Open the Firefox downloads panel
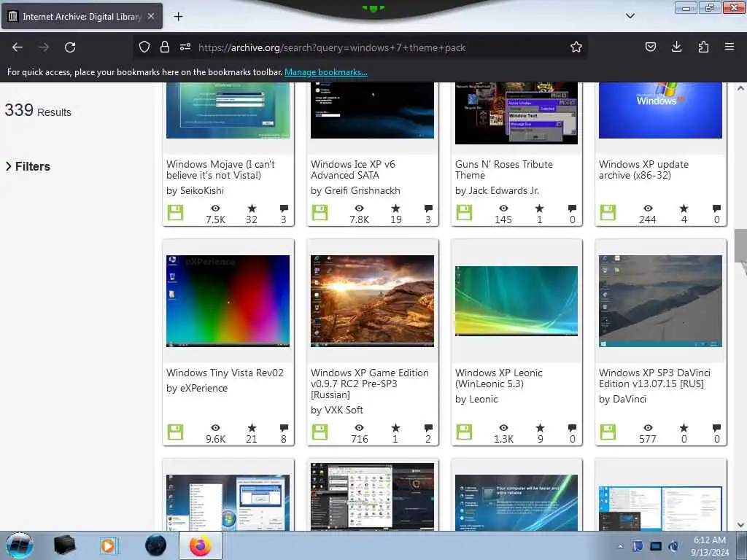 coord(676,47)
